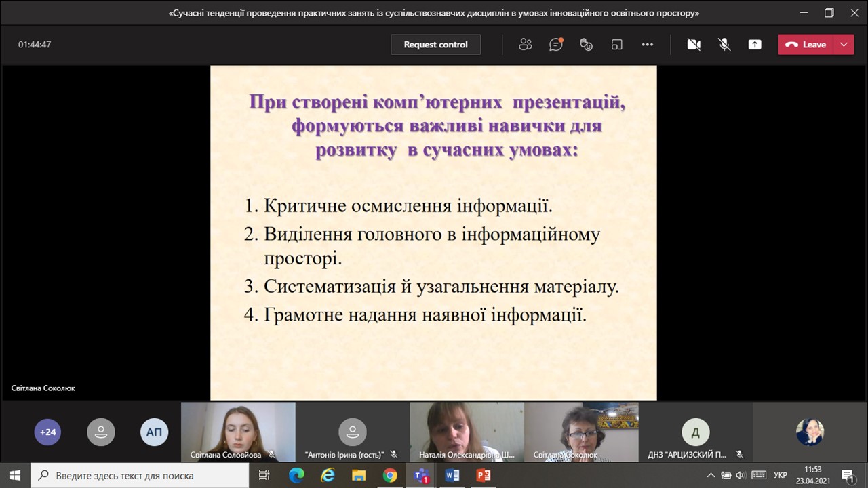Screen dimensions: 868x488
Task: Click the Request control button
Action: [435, 45]
